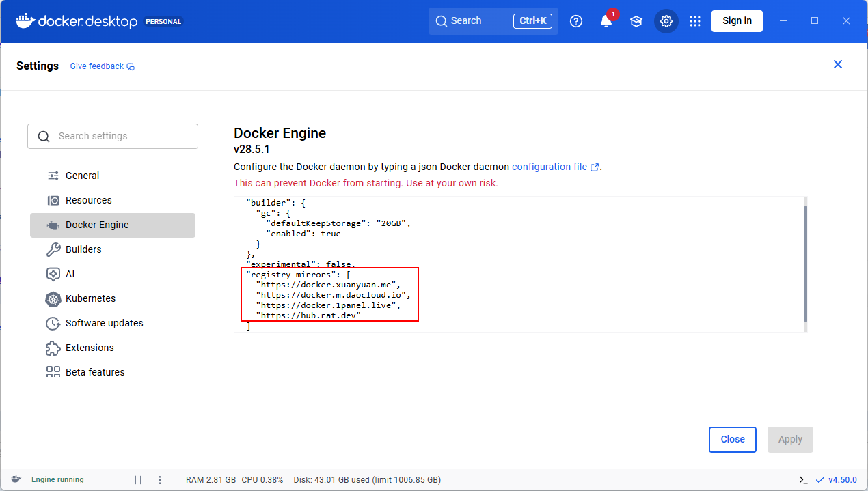Click the RAM 2.81 GB indicator
The width and height of the screenshot is (868, 491).
211,480
